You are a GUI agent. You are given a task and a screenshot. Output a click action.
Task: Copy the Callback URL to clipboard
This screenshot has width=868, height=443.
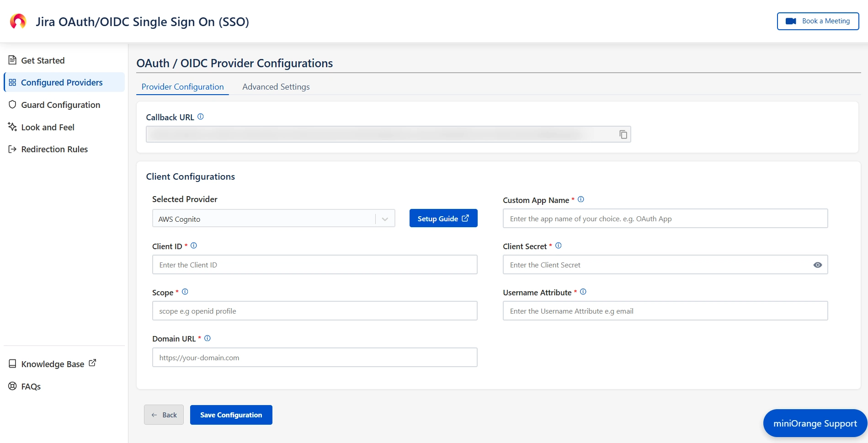[x=623, y=134]
